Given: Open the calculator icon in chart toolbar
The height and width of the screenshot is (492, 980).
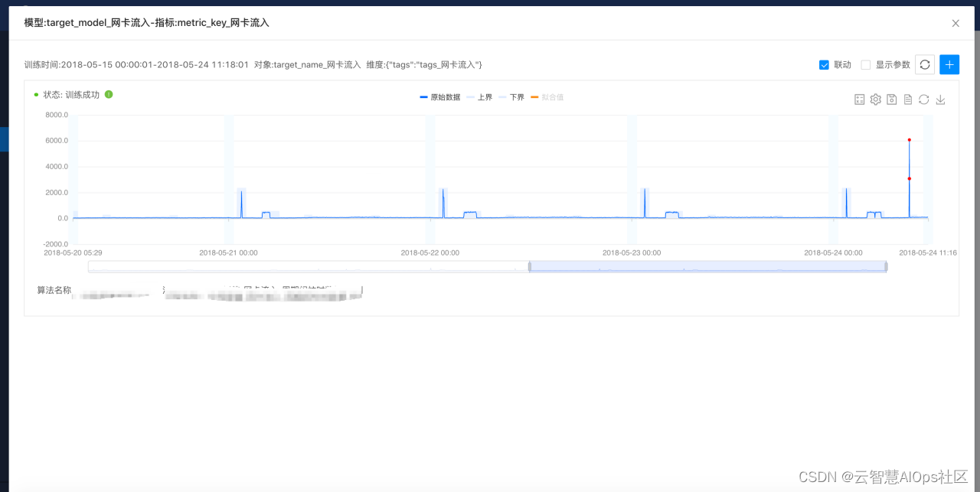Looking at the screenshot, I should 859,99.
